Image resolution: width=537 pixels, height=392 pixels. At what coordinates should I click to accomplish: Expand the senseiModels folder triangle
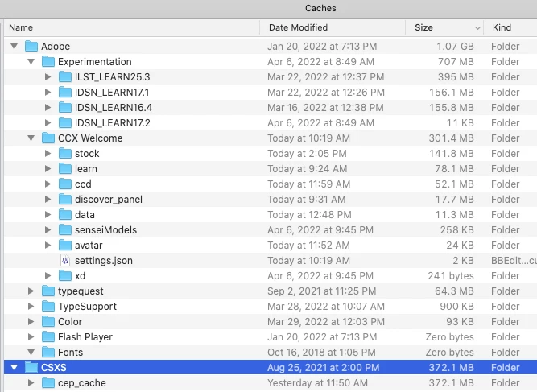pos(48,230)
